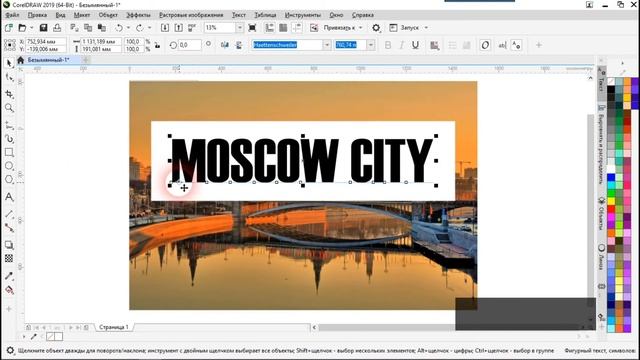Select the Crop tool
Screen dimensions: 640x360
click(x=9, y=94)
